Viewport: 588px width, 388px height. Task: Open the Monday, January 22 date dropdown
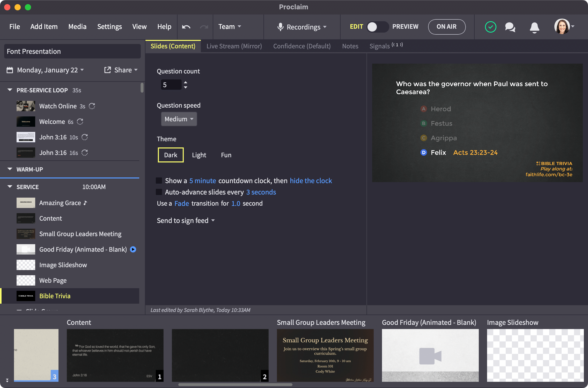(50, 70)
